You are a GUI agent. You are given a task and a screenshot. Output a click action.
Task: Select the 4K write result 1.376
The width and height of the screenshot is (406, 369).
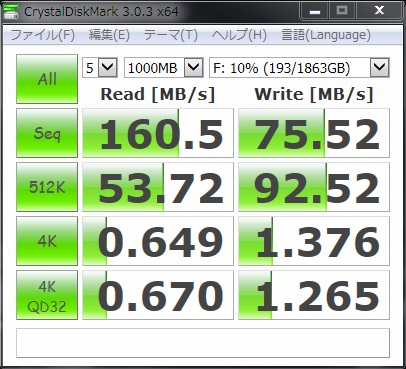pos(314,241)
